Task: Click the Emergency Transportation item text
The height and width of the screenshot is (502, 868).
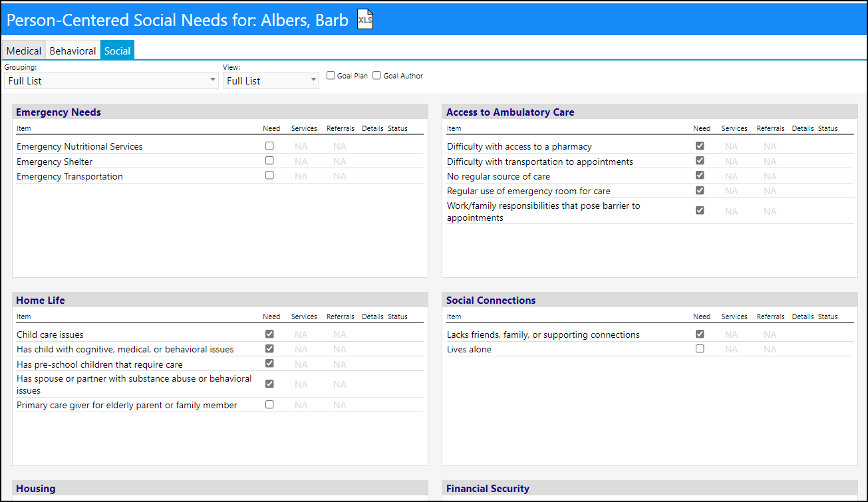Action: tap(70, 176)
